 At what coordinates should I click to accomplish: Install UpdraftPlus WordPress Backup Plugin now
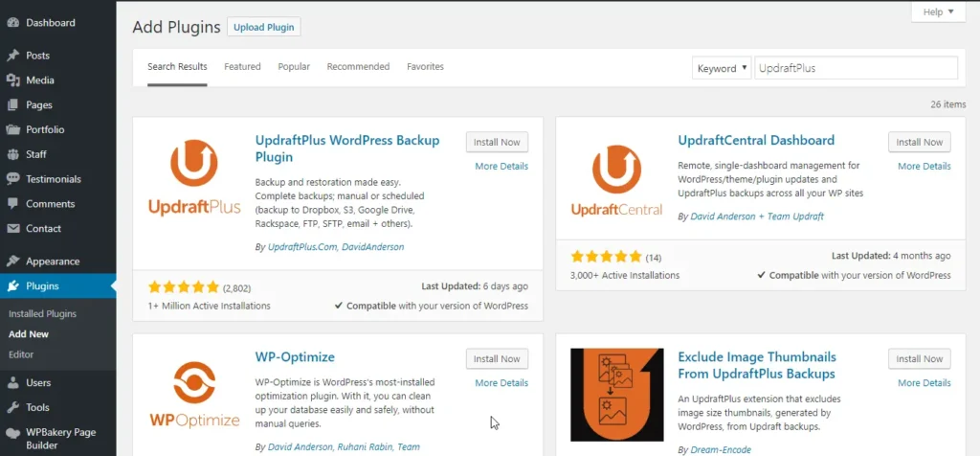[x=497, y=142]
